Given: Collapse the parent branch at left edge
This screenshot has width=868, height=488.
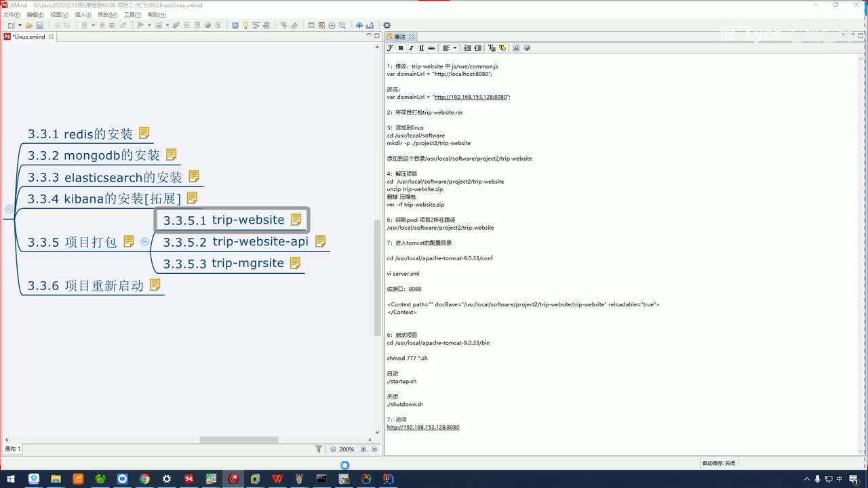Looking at the screenshot, I should (9, 209).
